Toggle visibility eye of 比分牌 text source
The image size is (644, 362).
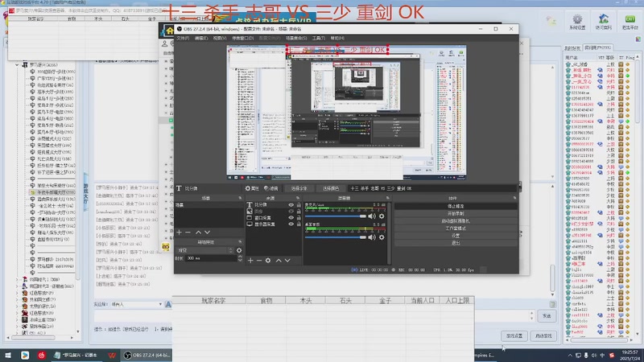(x=291, y=205)
